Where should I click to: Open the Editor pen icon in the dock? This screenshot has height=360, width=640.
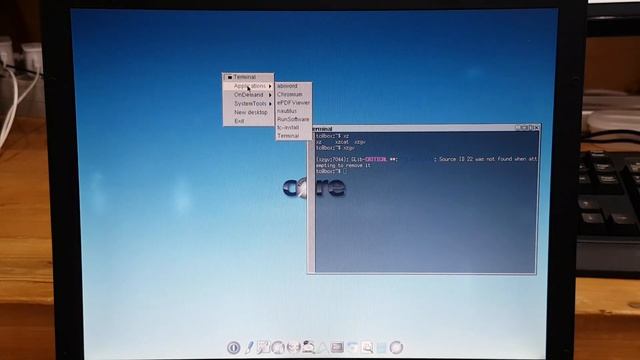[x=249, y=347]
